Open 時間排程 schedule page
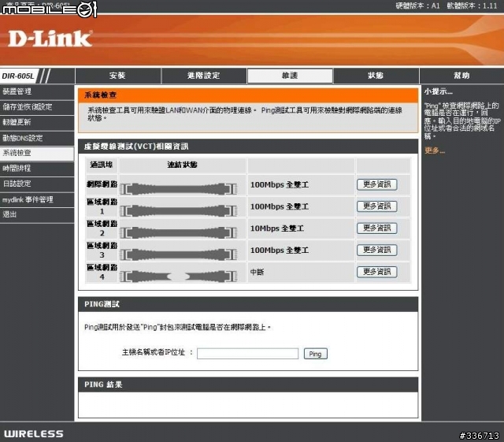The height and width of the screenshot is (442, 504). [37, 169]
